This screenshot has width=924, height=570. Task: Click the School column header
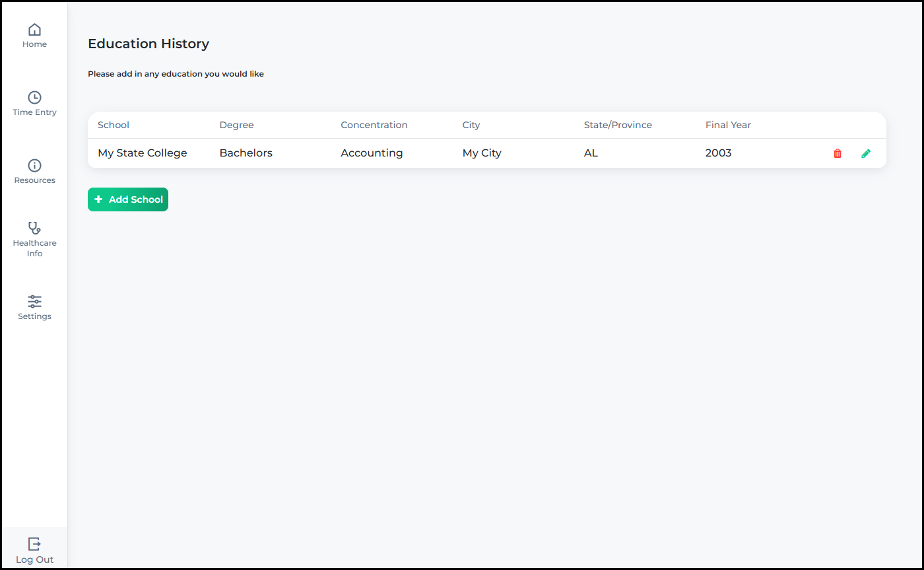pos(114,125)
